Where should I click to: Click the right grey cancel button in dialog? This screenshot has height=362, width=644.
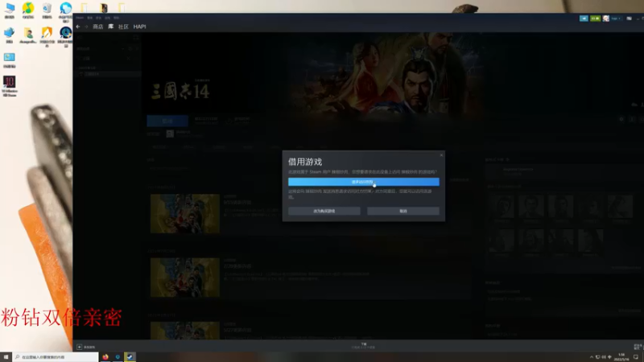403,211
